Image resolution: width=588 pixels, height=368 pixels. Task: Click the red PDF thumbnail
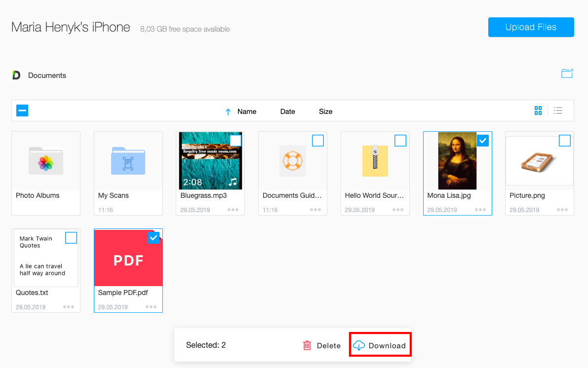coord(128,258)
